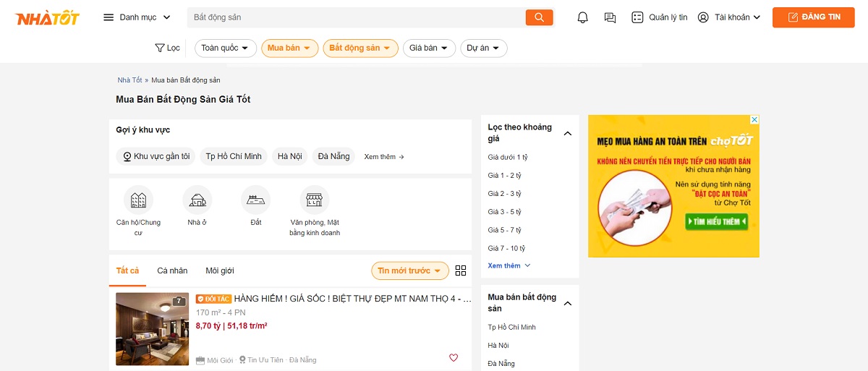
Task: Switch to the Cá nhân tab
Action: point(172,270)
